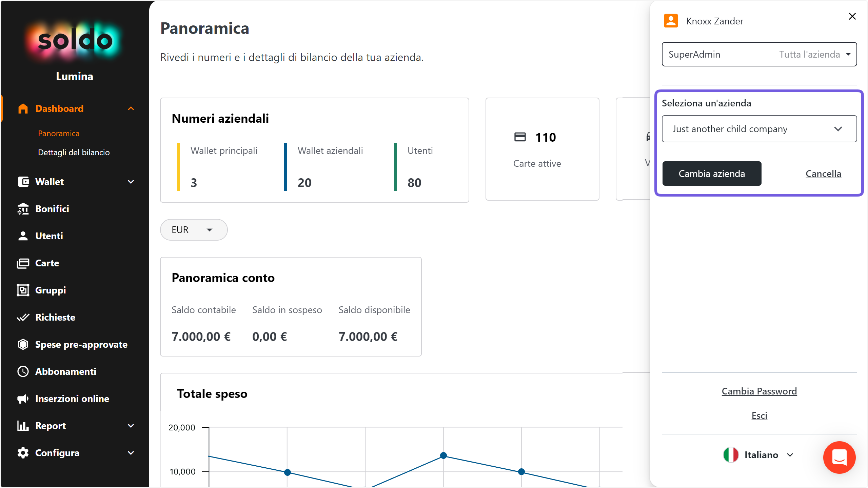Collapse the Dashboard menu section

[x=131, y=108]
